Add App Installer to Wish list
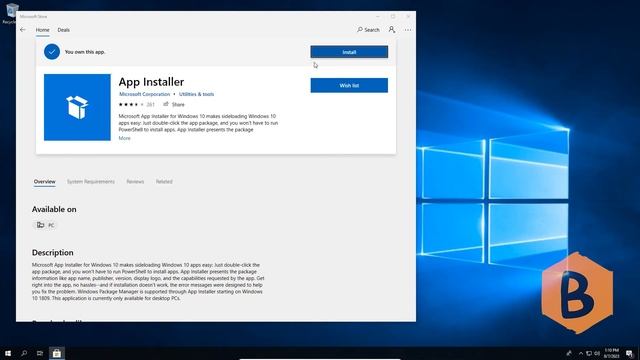The height and width of the screenshot is (360, 640). [349, 85]
